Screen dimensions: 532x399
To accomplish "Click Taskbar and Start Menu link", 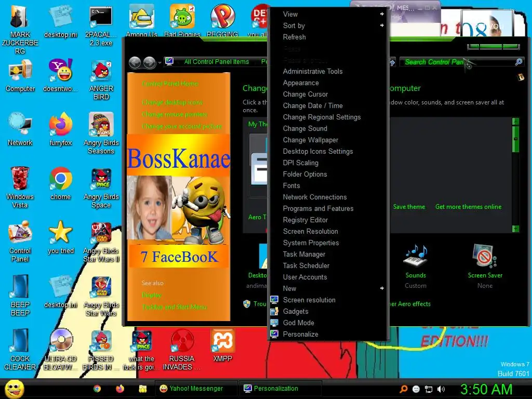I will 175,307.
